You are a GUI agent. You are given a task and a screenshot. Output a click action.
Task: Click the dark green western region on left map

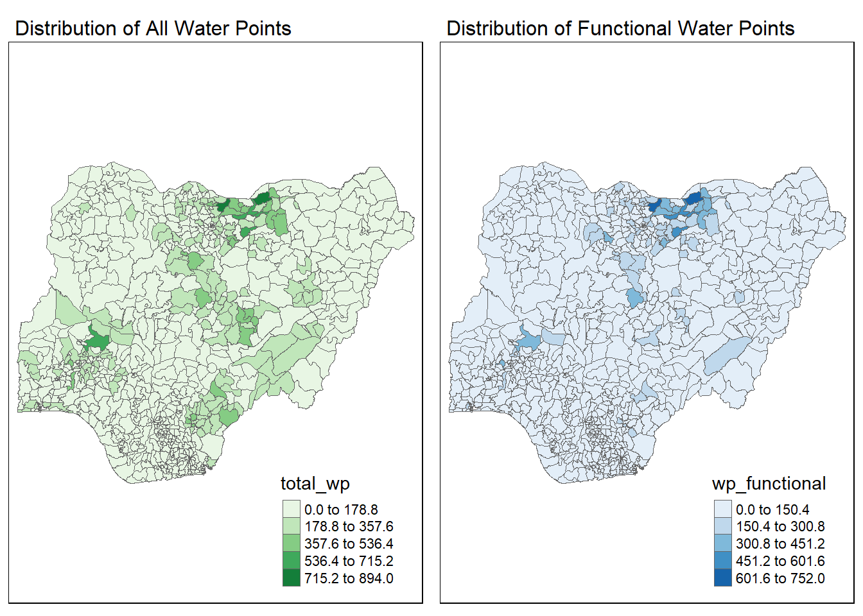tap(98, 339)
